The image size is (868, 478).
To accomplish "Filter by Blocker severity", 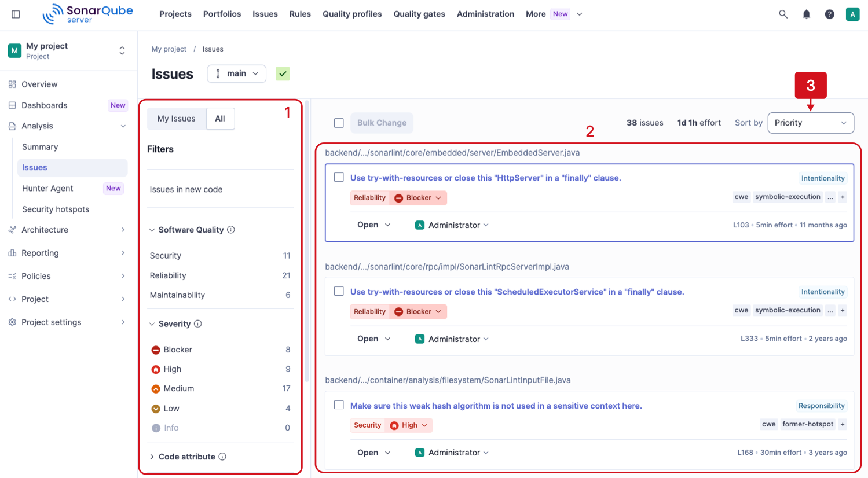I will [221, 350].
